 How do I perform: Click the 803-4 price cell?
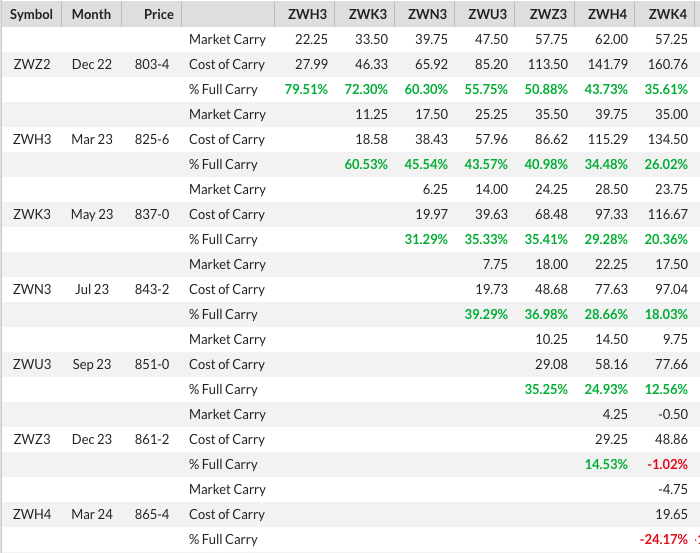click(152, 64)
